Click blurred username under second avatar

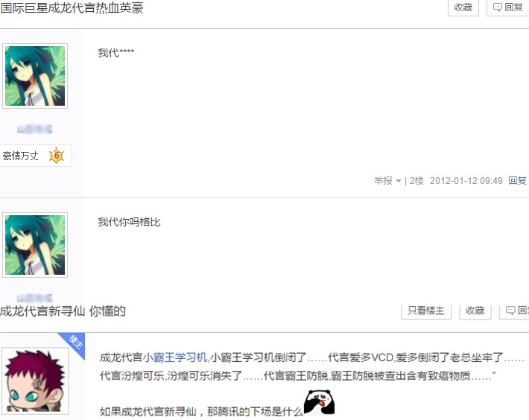click(35, 298)
